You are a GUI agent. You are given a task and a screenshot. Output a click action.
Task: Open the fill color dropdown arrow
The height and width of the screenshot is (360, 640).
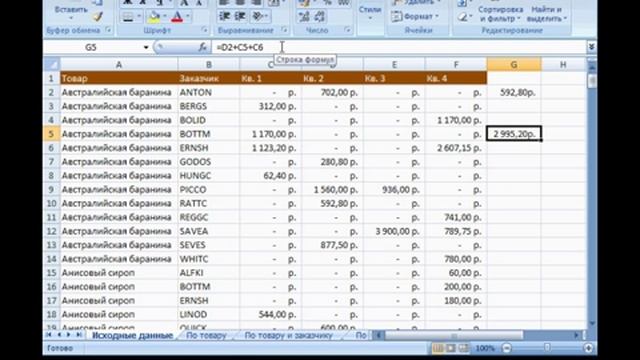tap(164, 17)
